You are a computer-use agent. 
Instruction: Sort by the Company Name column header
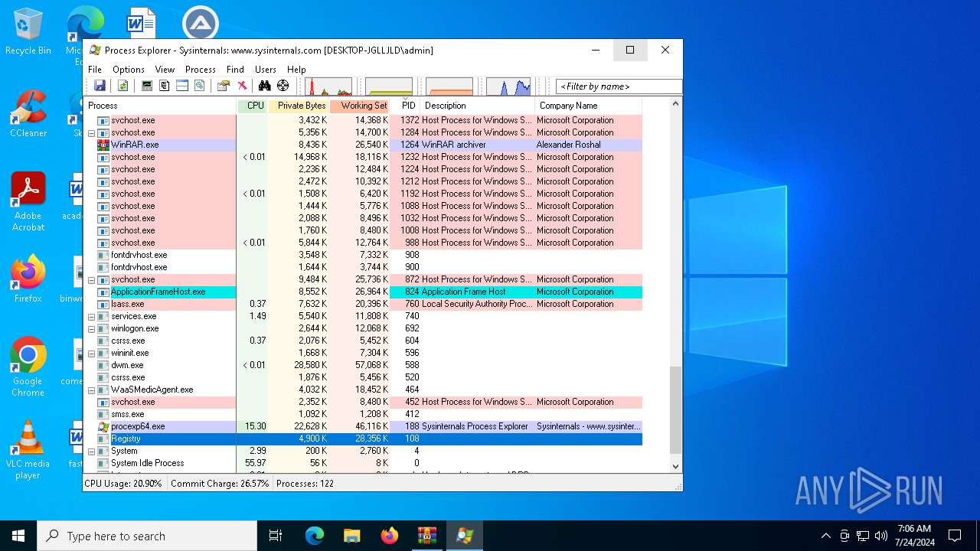(588, 106)
